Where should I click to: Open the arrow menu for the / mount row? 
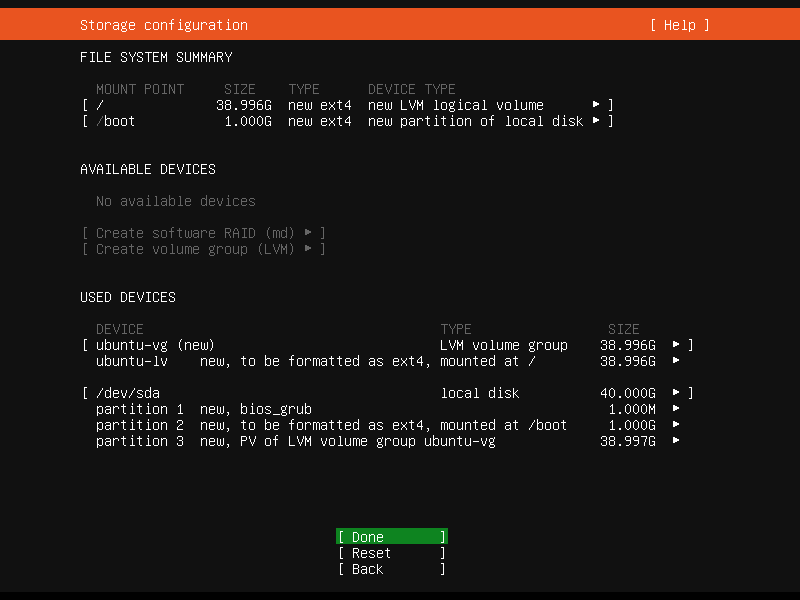[x=595, y=105]
